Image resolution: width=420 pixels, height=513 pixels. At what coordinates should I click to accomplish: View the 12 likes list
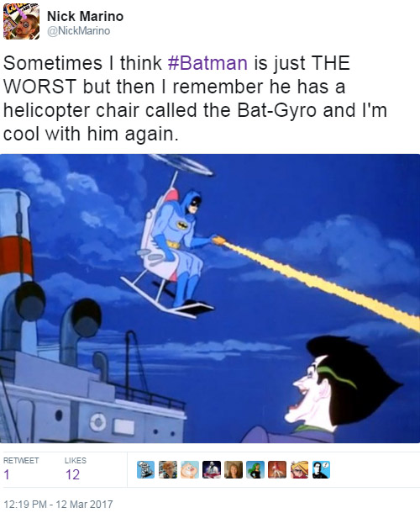72,474
